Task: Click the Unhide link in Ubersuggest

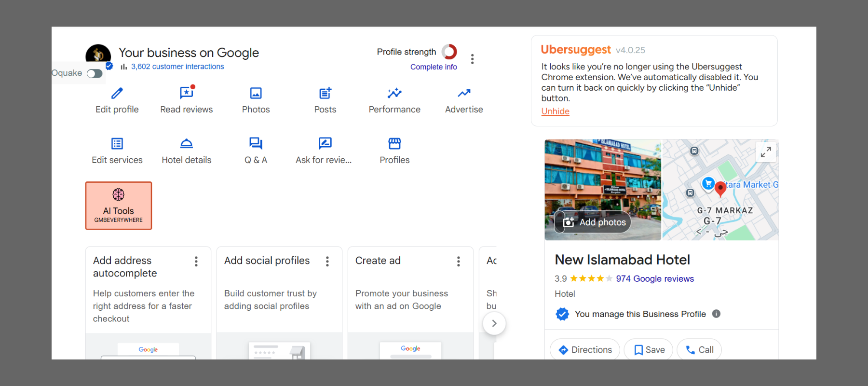Action: [x=555, y=111]
